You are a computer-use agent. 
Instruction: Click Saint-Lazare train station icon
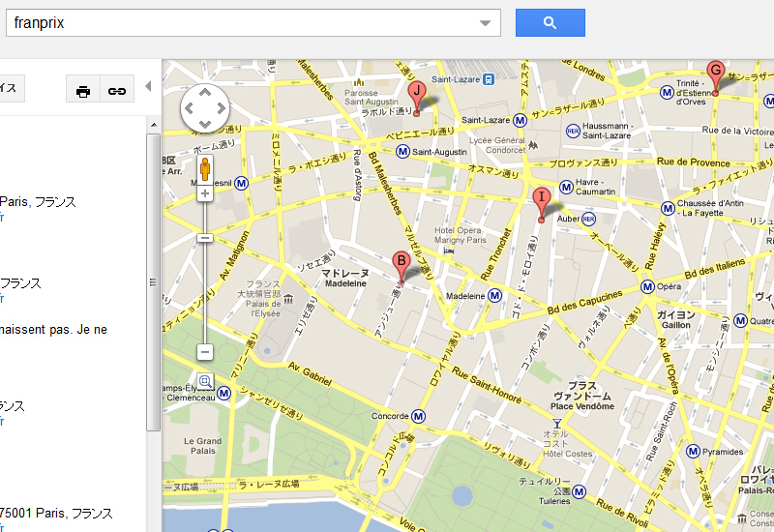pyautogui.click(x=489, y=79)
